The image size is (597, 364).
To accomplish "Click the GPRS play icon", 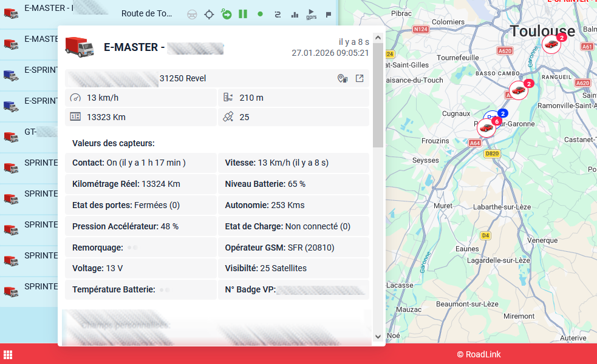I will point(312,14).
